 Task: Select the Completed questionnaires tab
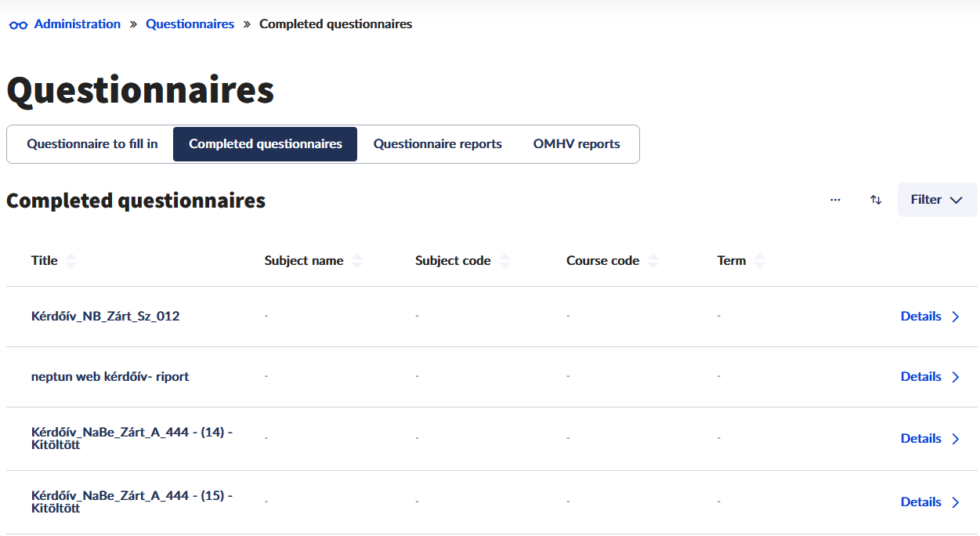click(x=265, y=144)
